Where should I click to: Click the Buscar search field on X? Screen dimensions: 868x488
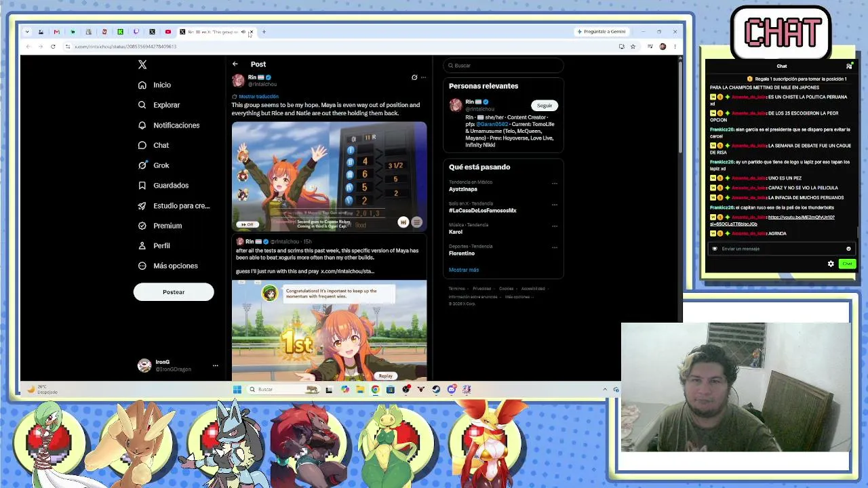[x=503, y=65]
